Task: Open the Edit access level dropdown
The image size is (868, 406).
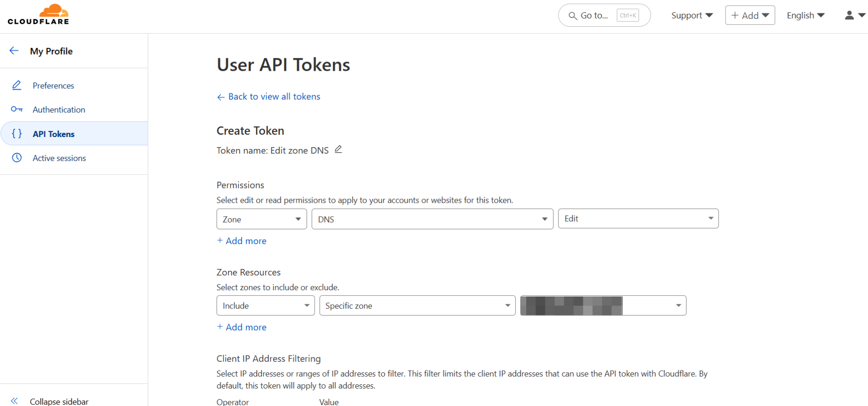Action: click(638, 218)
